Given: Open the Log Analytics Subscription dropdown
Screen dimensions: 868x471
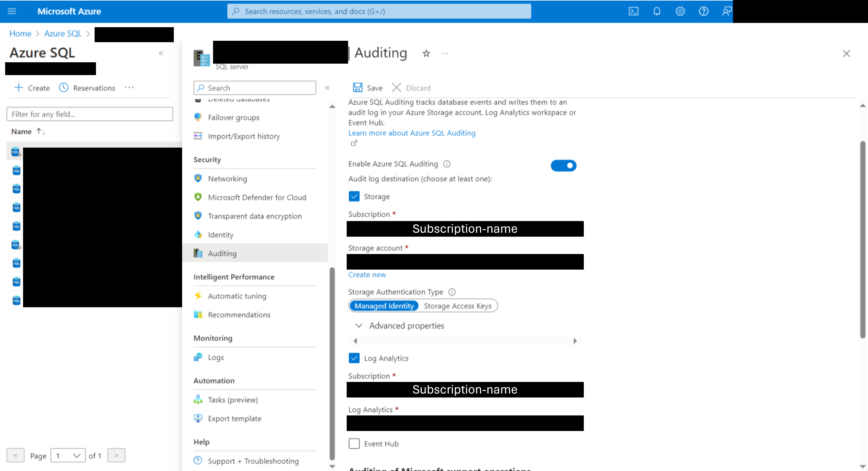Looking at the screenshot, I should coord(465,390).
